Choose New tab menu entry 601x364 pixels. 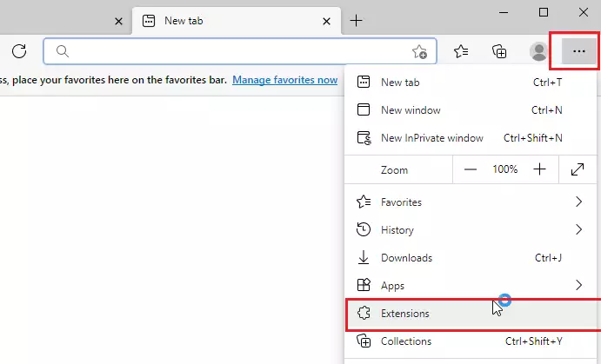pos(471,83)
